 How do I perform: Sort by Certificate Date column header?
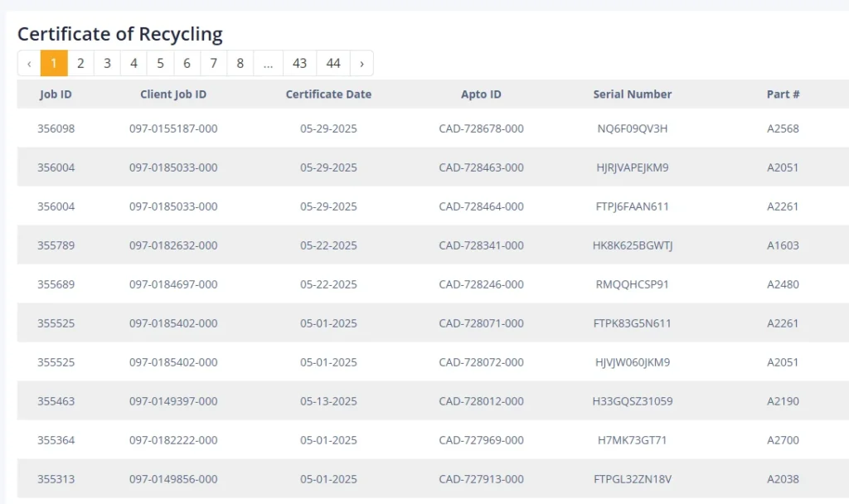pos(328,94)
